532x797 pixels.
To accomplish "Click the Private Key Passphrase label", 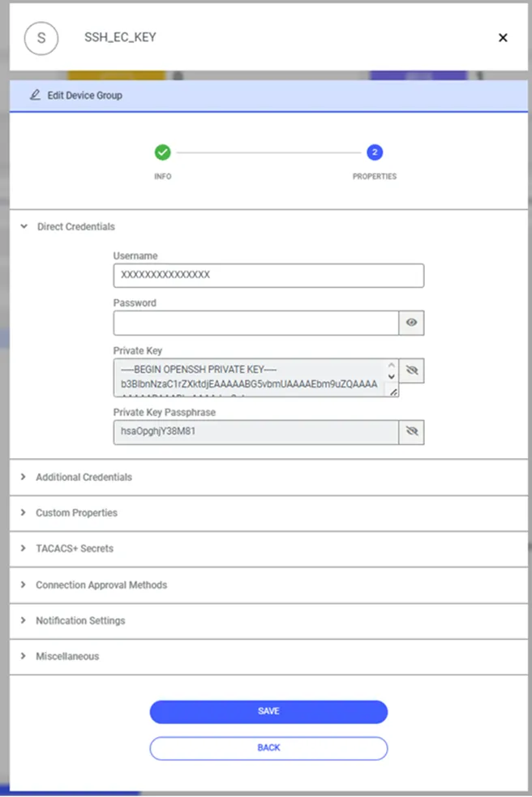I will point(165,412).
